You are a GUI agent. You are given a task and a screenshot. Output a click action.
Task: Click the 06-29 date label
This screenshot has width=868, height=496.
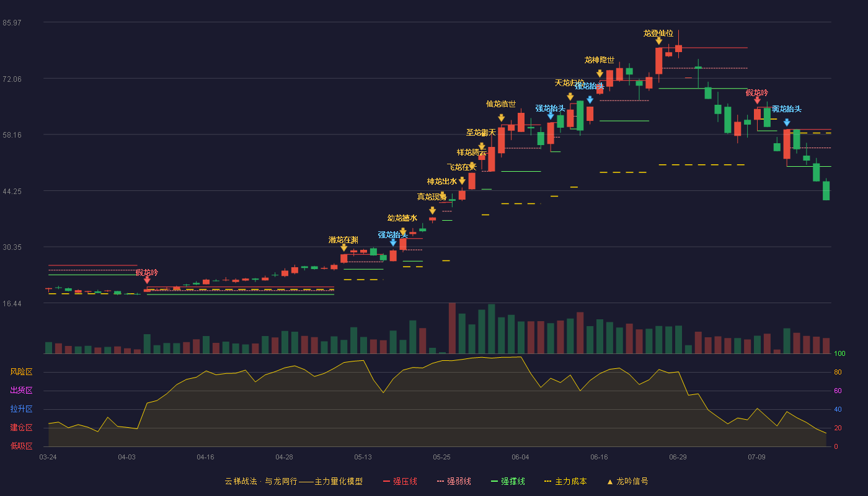click(x=678, y=457)
